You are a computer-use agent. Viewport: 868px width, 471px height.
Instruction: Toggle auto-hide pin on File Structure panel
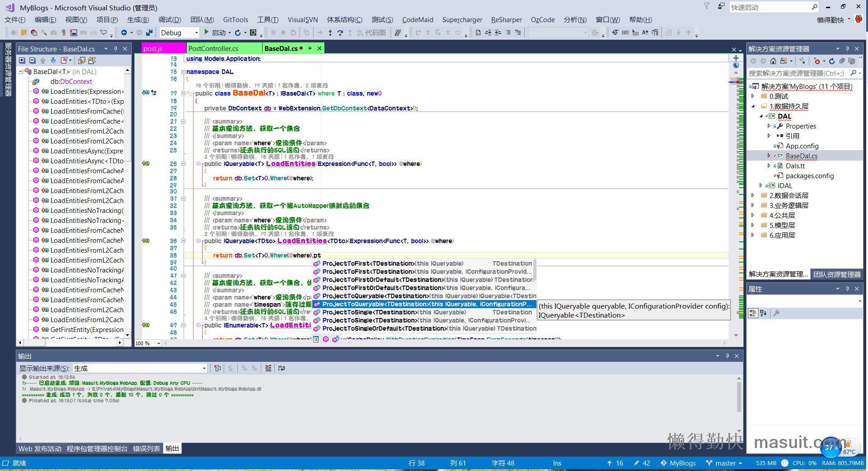[x=115, y=49]
